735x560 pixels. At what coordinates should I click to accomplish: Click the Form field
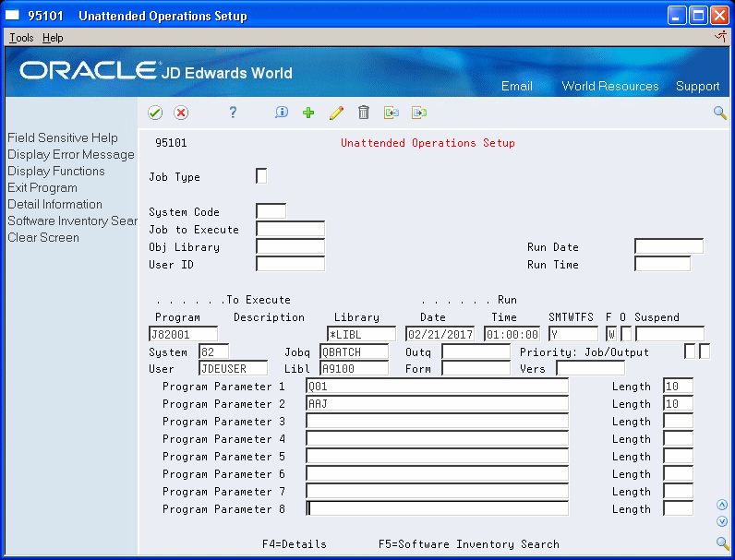pyautogui.click(x=476, y=368)
